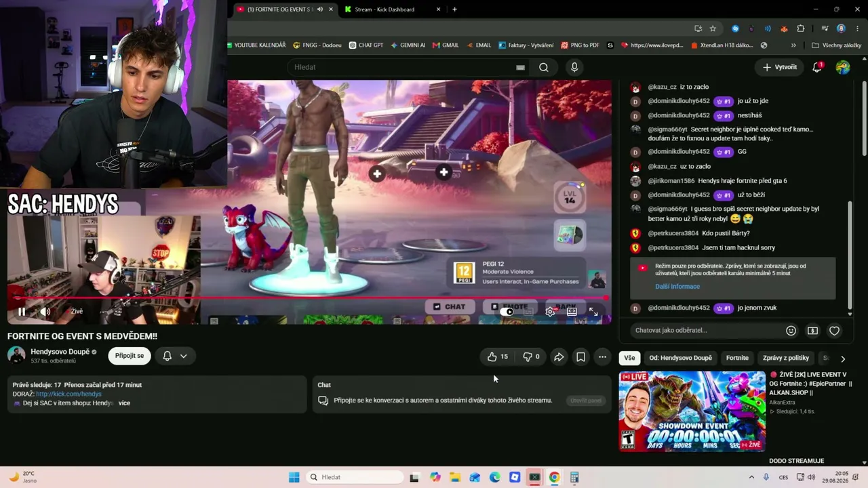Bookmark this page with the star icon
The image size is (868, 488).
713,28
